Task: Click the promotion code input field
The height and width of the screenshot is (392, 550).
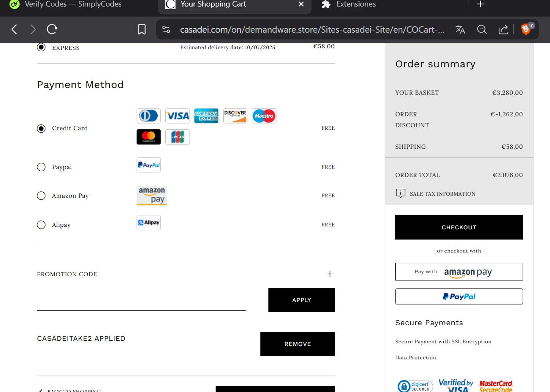Action: (141, 300)
